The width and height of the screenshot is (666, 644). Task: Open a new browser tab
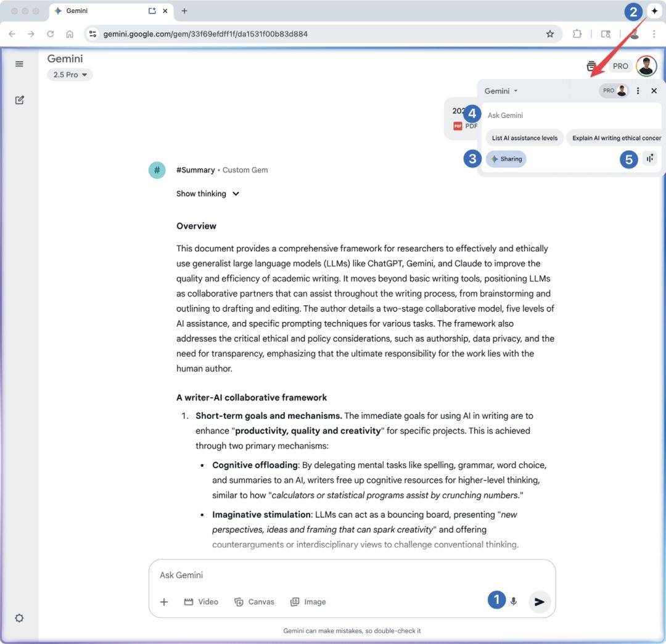tap(184, 11)
